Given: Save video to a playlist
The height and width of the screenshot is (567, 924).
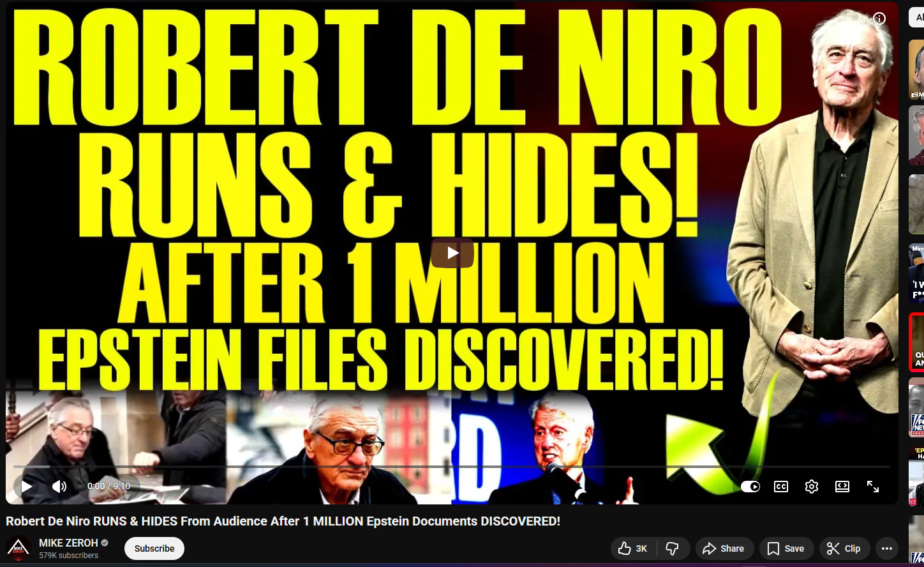Looking at the screenshot, I should 786,548.
